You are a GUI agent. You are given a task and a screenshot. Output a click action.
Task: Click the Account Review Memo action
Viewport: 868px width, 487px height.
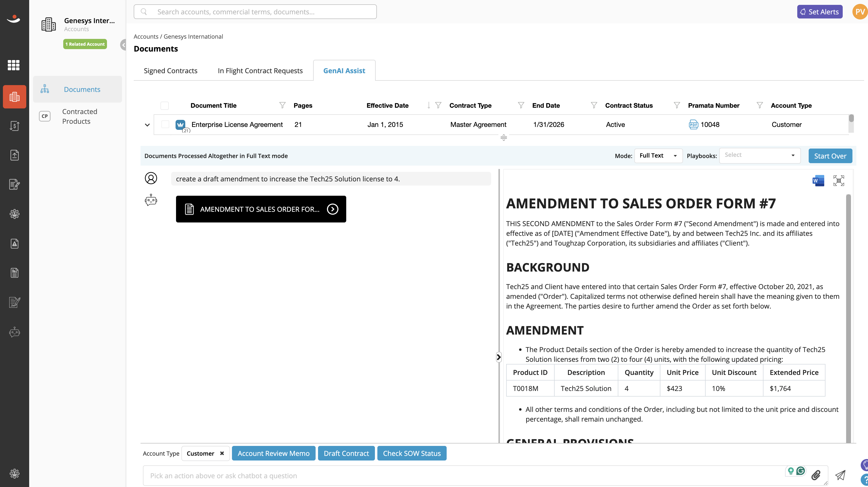(x=274, y=453)
